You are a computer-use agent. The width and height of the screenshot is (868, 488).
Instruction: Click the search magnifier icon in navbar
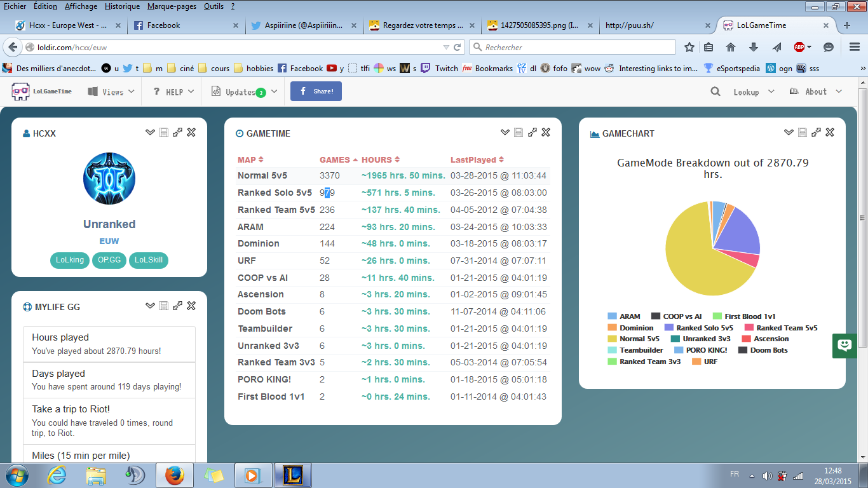(715, 91)
